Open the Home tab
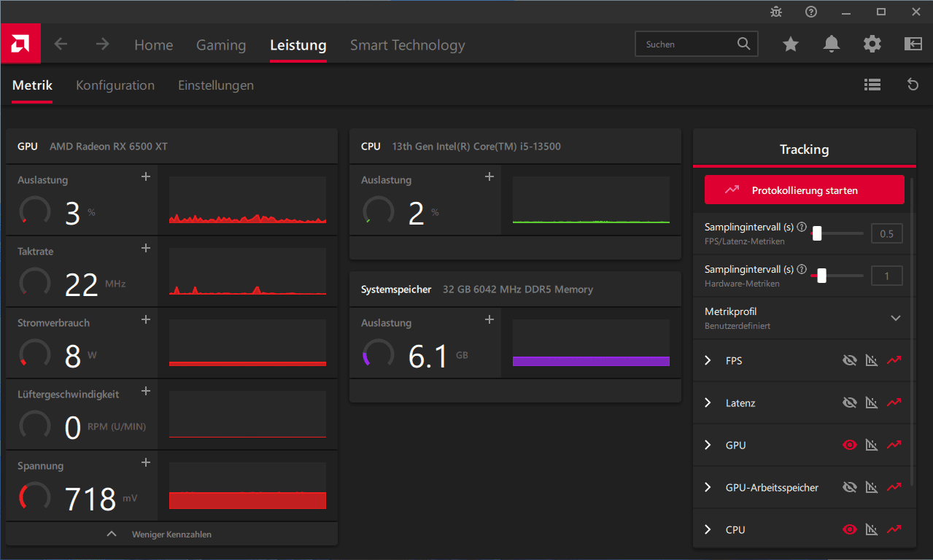Viewport: 933px width, 560px height. [153, 45]
